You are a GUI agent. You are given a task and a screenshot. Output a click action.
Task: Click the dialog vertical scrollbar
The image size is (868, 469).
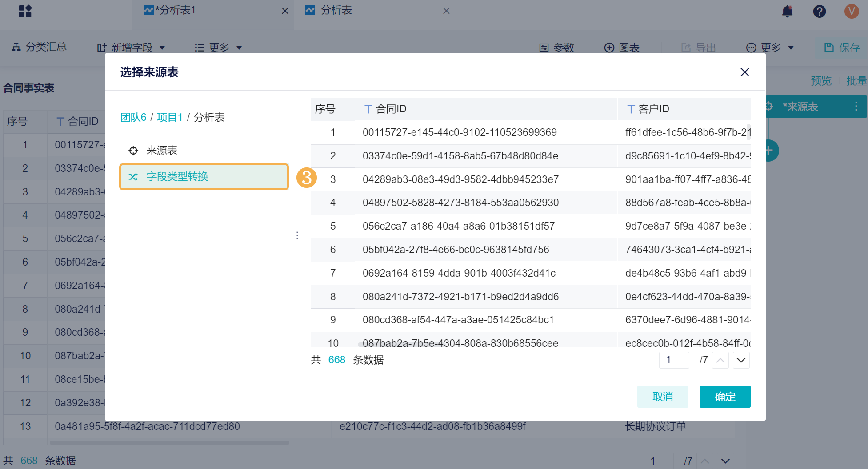pyautogui.click(x=748, y=132)
